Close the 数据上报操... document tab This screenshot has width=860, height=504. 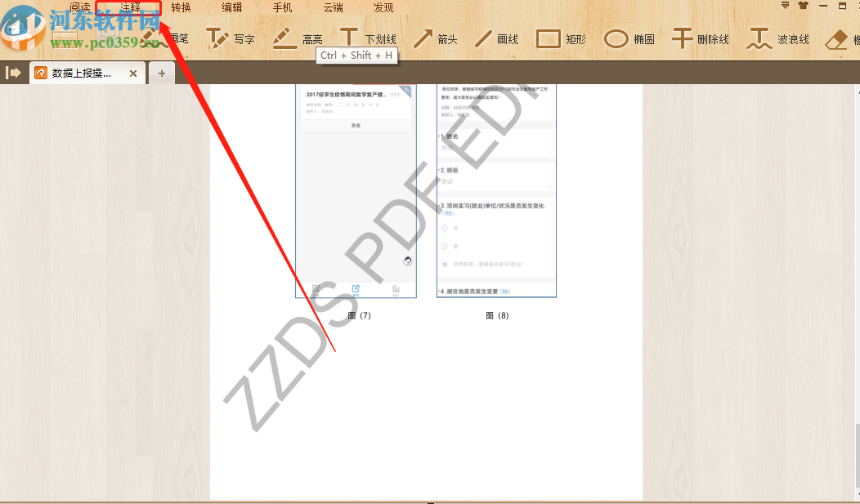(x=132, y=74)
